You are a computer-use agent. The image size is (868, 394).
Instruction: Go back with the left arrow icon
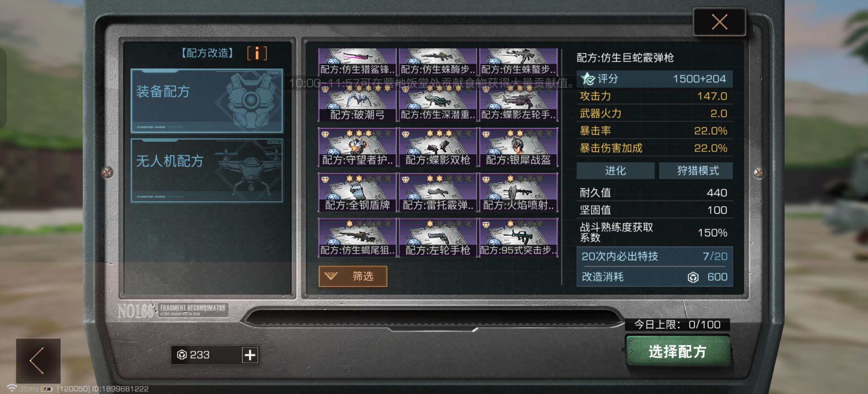click(38, 360)
